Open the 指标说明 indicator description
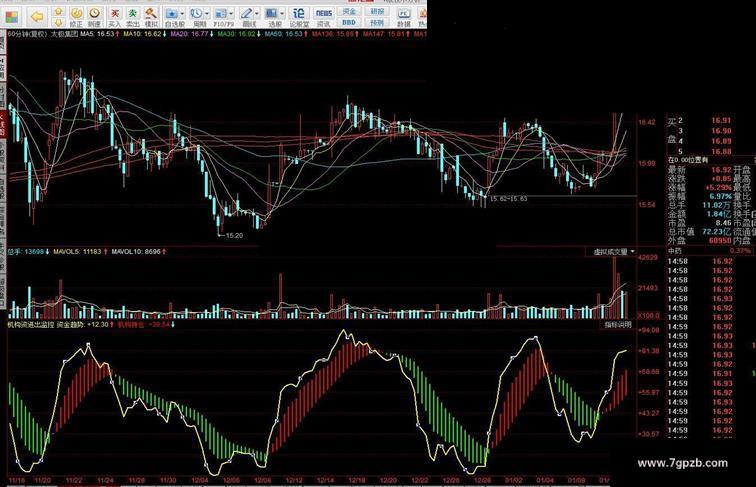 click(x=618, y=325)
